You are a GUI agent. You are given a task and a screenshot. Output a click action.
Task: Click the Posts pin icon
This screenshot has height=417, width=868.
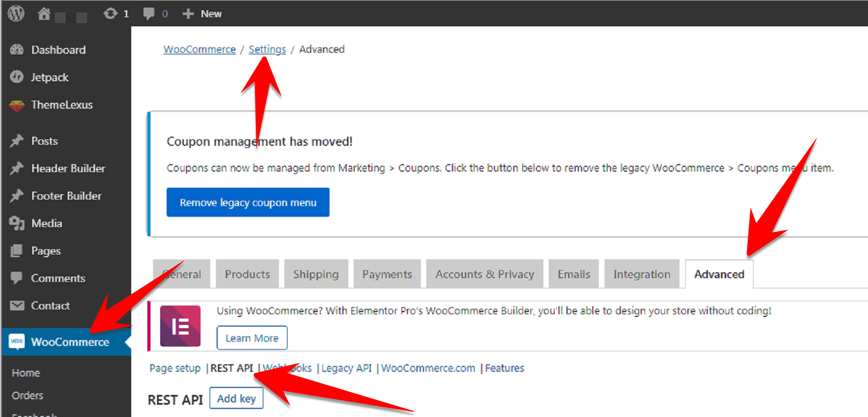point(17,141)
